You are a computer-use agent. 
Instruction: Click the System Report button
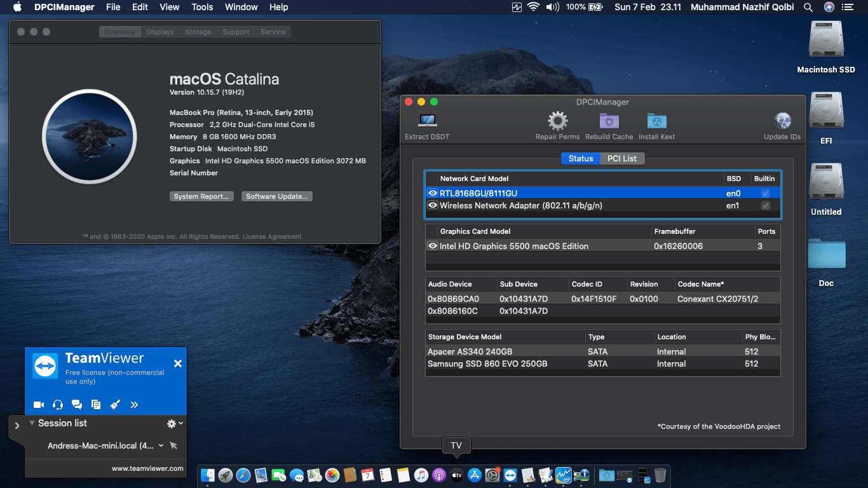point(201,196)
